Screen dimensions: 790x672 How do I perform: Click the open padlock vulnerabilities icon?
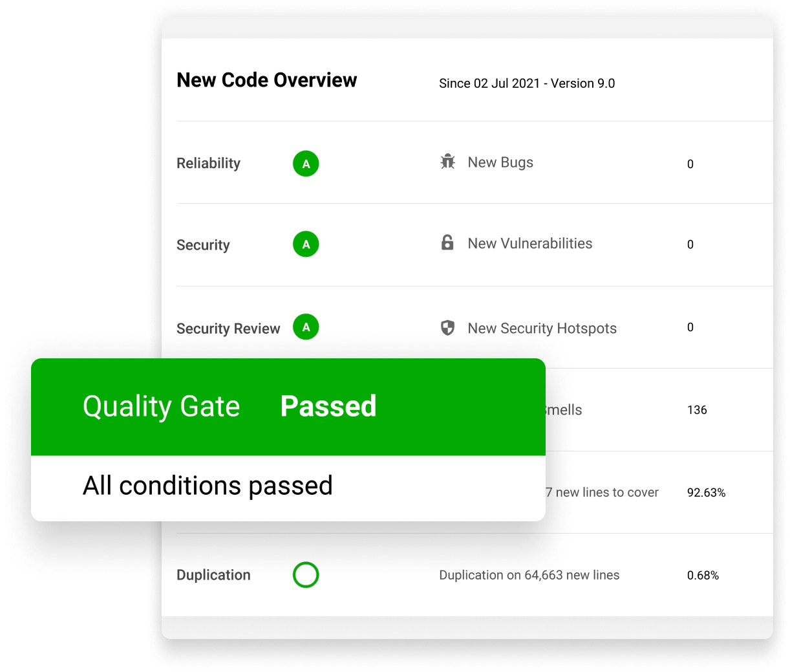447,243
